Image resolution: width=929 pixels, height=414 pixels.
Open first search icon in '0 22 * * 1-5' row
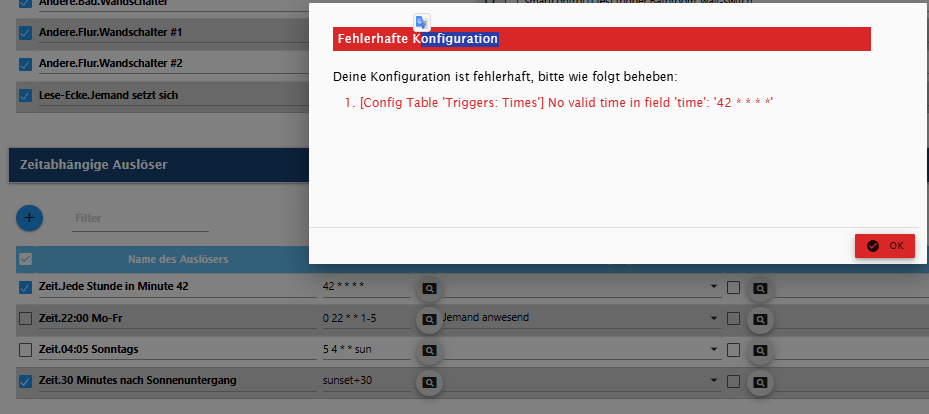430,320
